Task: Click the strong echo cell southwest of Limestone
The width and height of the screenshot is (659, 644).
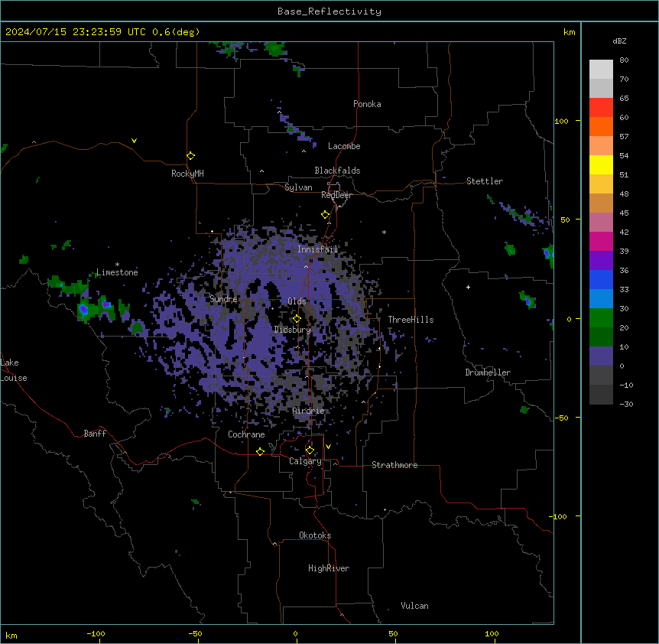Action: tap(83, 310)
